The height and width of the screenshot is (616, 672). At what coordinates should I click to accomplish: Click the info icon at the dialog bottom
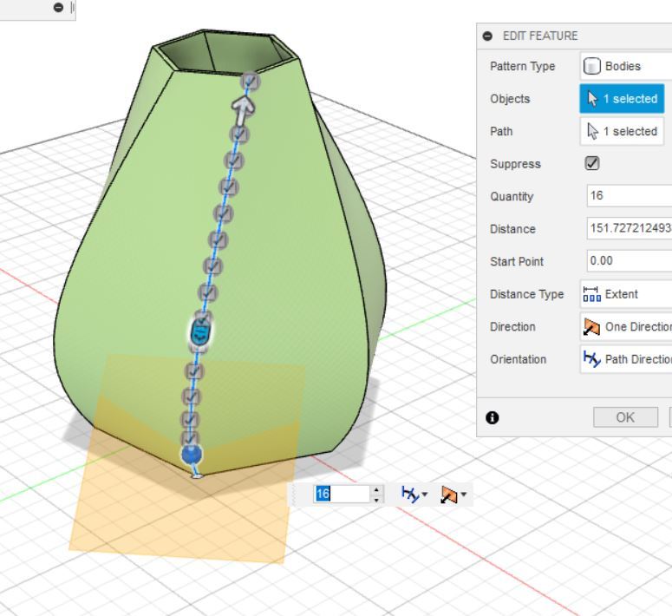click(493, 417)
